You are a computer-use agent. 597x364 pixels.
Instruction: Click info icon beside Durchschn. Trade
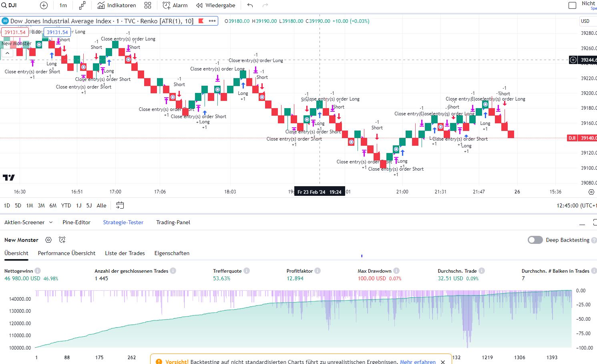482,271
